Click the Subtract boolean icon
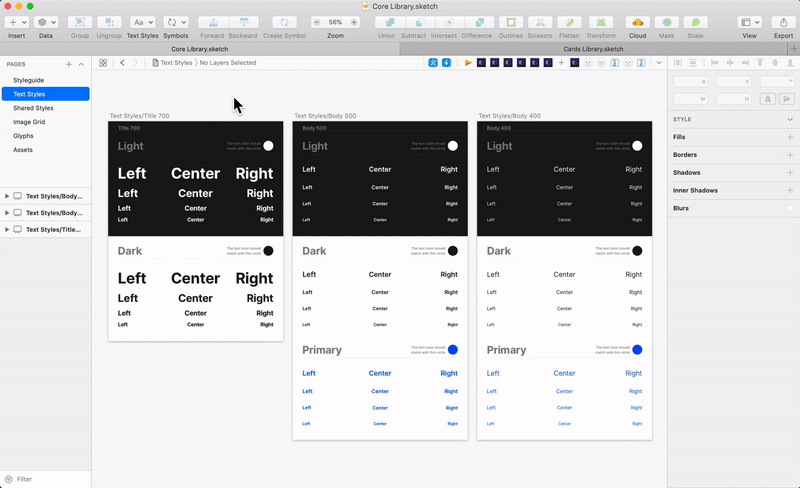This screenshot has height=488, width=800. 419,22
